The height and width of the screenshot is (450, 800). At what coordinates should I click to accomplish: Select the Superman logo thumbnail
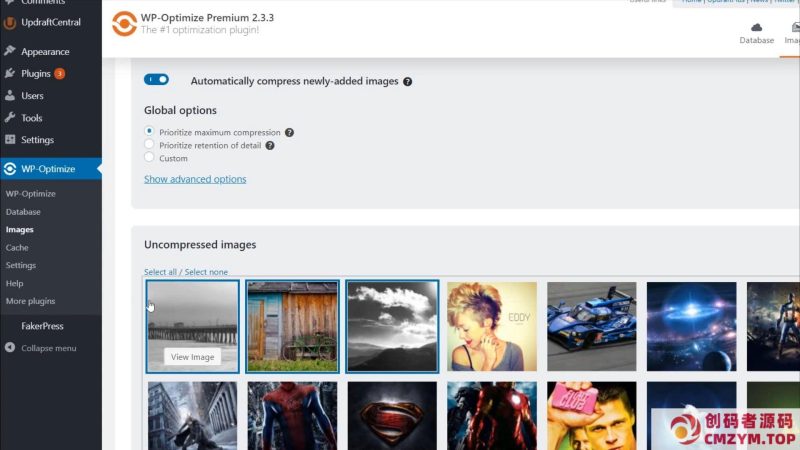coord(392,415)
